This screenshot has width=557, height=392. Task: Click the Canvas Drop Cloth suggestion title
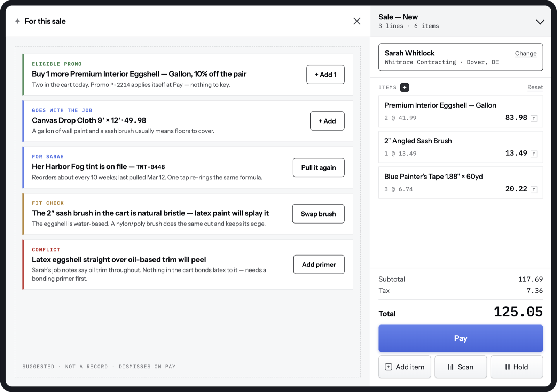(x=89, y=120)
